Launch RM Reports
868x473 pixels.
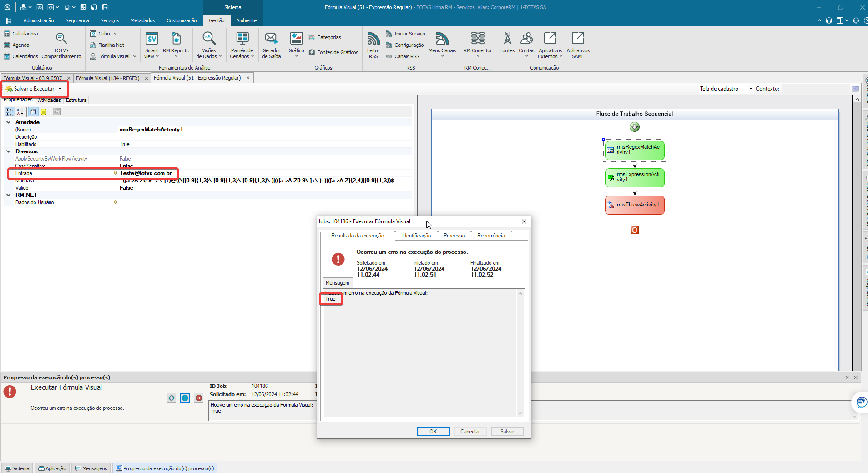click(x=176, y=45)
